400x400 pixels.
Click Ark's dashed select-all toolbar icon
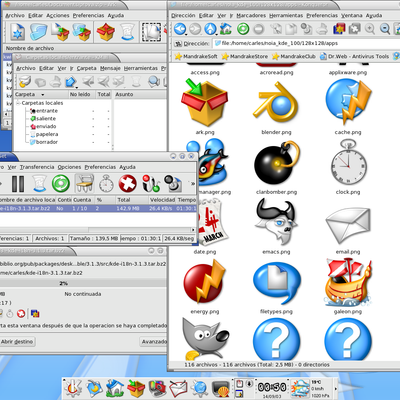click(x=152, y=32)
